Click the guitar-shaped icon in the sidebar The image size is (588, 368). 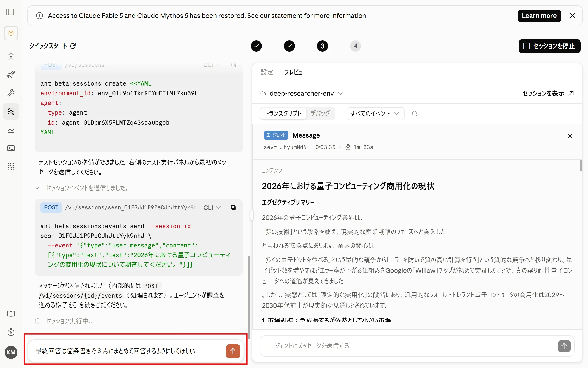pos(11,75)
